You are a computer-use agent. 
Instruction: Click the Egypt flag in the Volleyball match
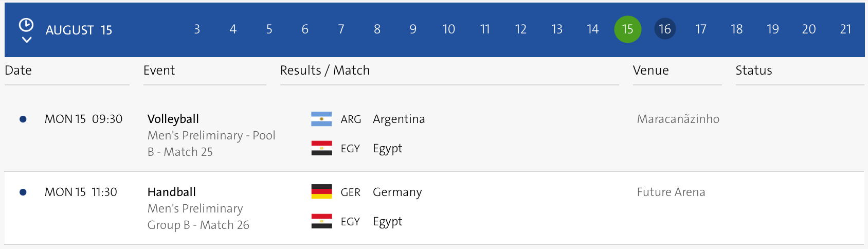point(321,148)
